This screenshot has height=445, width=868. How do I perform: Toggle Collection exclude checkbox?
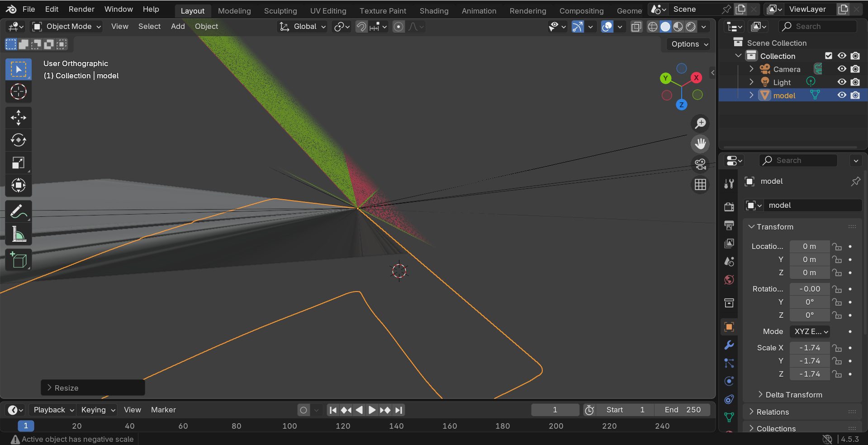click(829, 56)
